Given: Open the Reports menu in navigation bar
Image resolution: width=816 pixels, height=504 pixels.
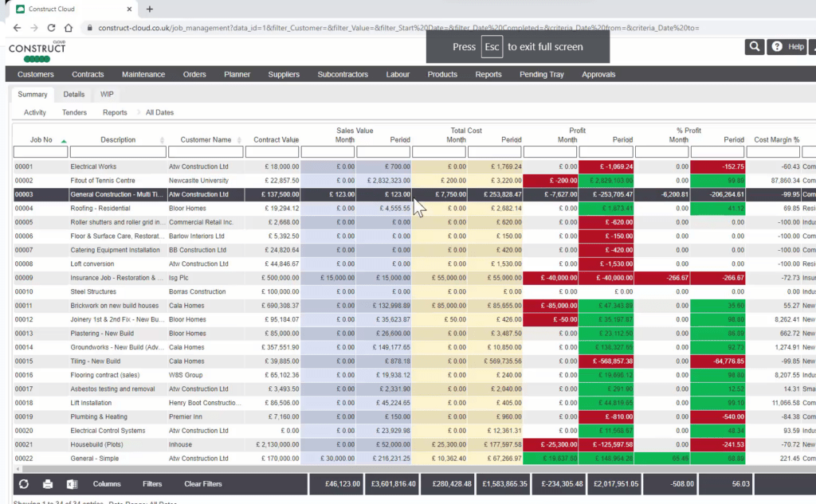Looking at the screenshot, I should (x=488, y=74).
